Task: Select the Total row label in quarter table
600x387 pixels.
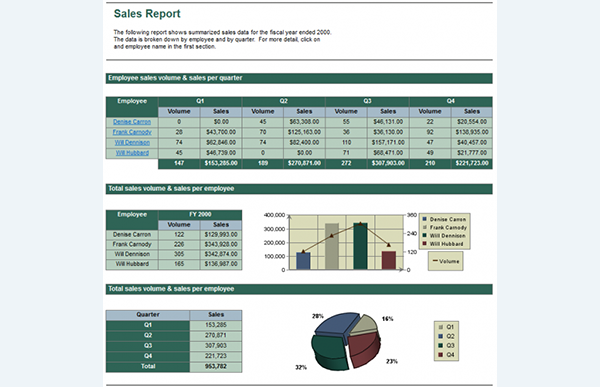Action: tap(148, 366)
